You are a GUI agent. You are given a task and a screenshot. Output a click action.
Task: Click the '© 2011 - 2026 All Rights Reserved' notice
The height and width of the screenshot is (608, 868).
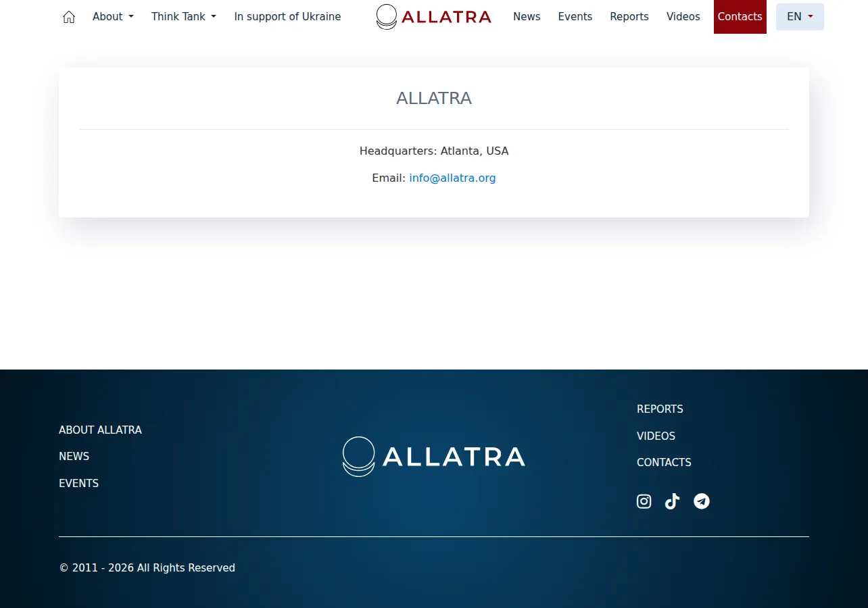click(147, 568)
